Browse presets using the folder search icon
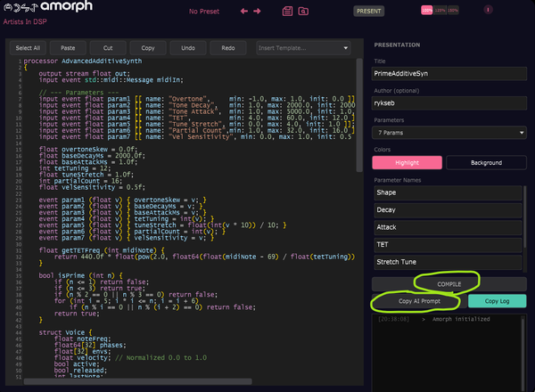This screenshot has height=392, width=535. (x=303, y=12)
